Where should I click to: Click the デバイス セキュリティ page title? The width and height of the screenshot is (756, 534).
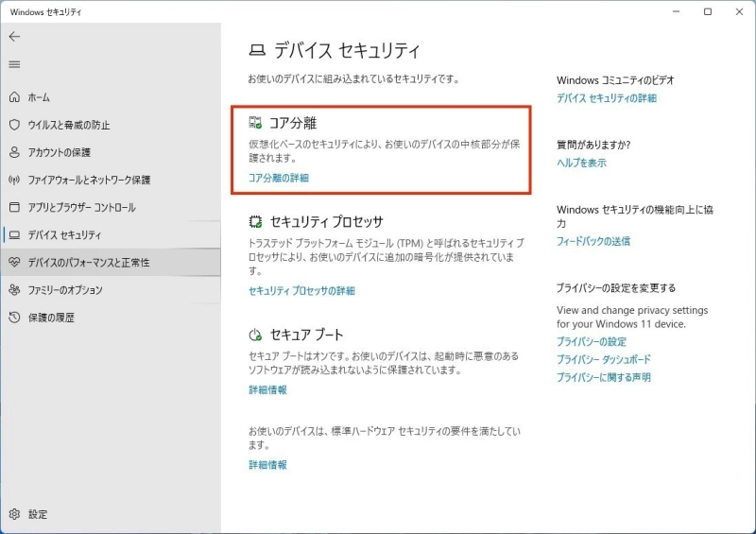tap(347, 50)
